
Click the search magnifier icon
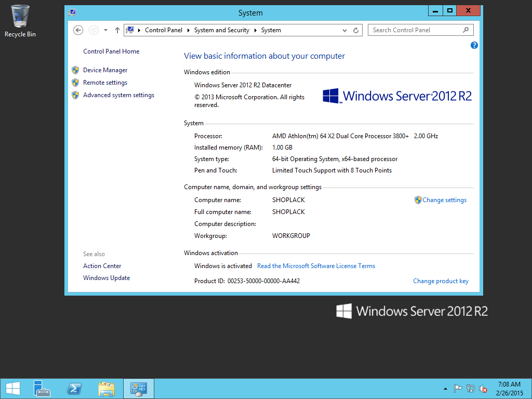pos(466,30)
